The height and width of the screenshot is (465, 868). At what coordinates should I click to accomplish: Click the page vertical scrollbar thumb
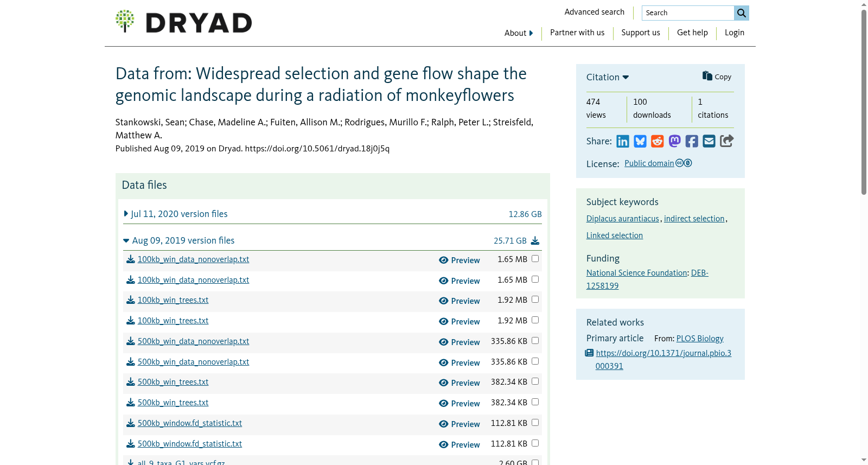864,102
